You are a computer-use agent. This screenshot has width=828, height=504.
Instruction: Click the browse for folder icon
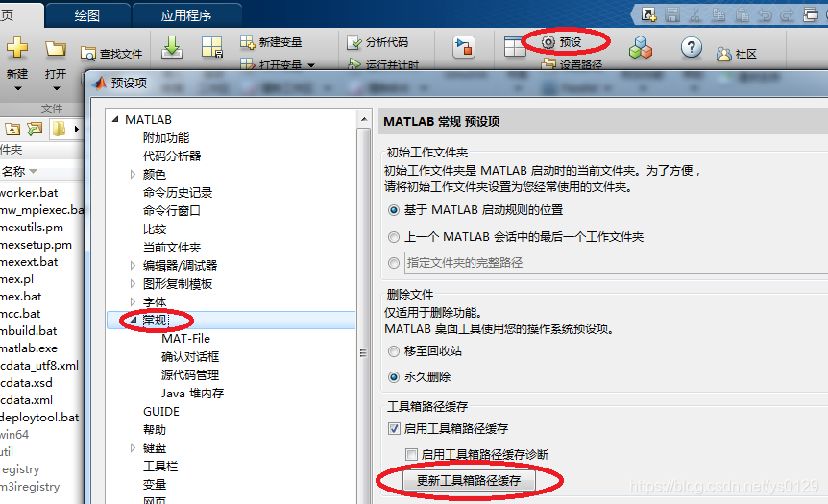[x=35, y=129]
